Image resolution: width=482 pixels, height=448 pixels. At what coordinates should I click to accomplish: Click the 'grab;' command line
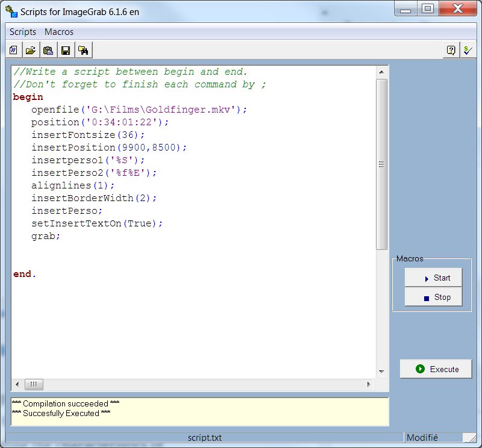coord(46,236)
